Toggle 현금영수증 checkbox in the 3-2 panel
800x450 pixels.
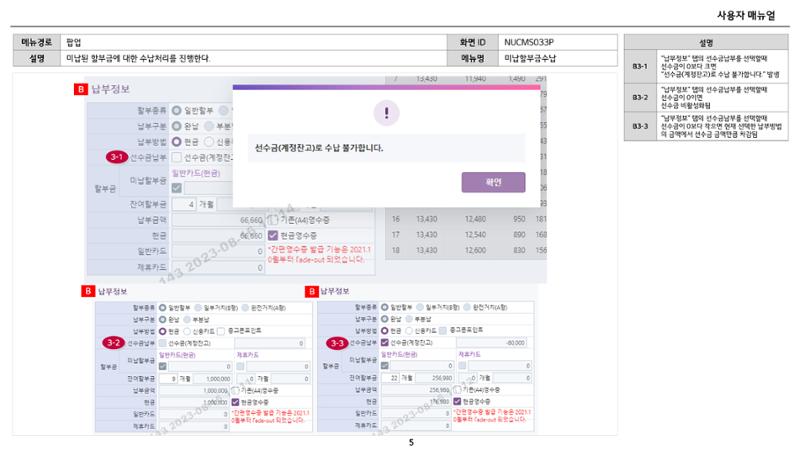(235, 402)
